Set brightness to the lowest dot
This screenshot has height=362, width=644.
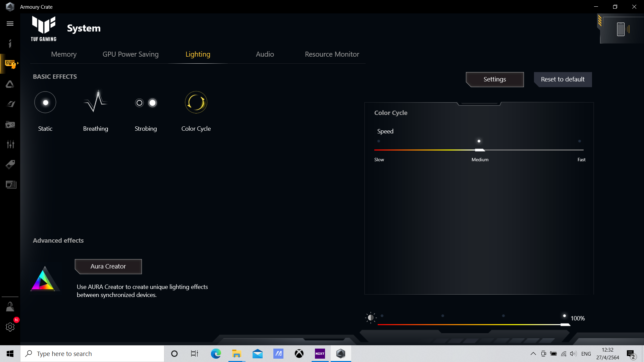click(x=382, y=316)
